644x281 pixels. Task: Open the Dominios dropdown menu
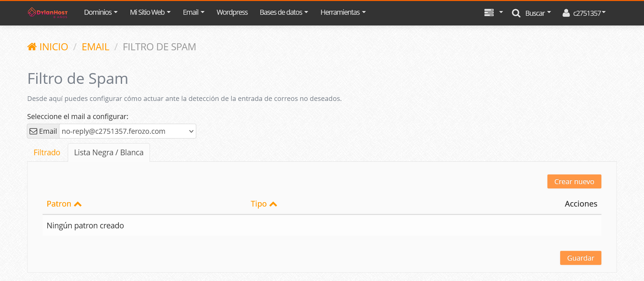[101, 12]
